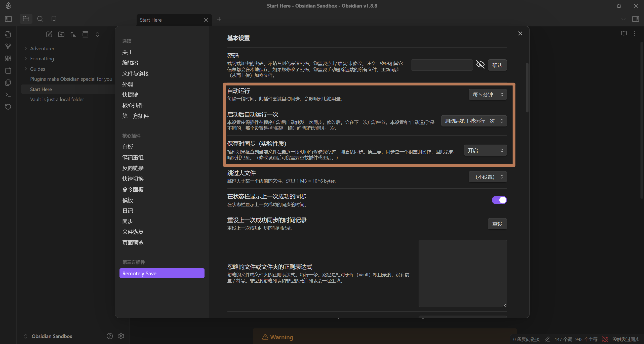Insert template icon in ribbon

(x=8, y=82)
